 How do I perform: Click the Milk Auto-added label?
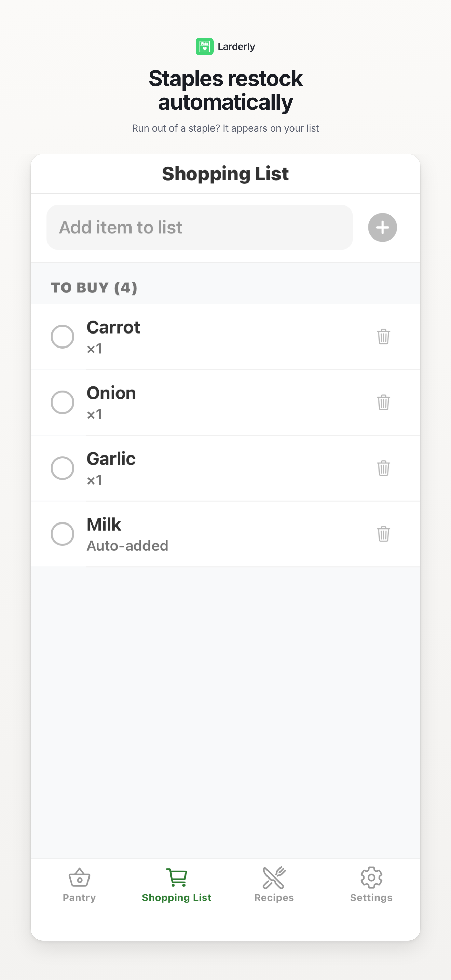pos(127,546)
